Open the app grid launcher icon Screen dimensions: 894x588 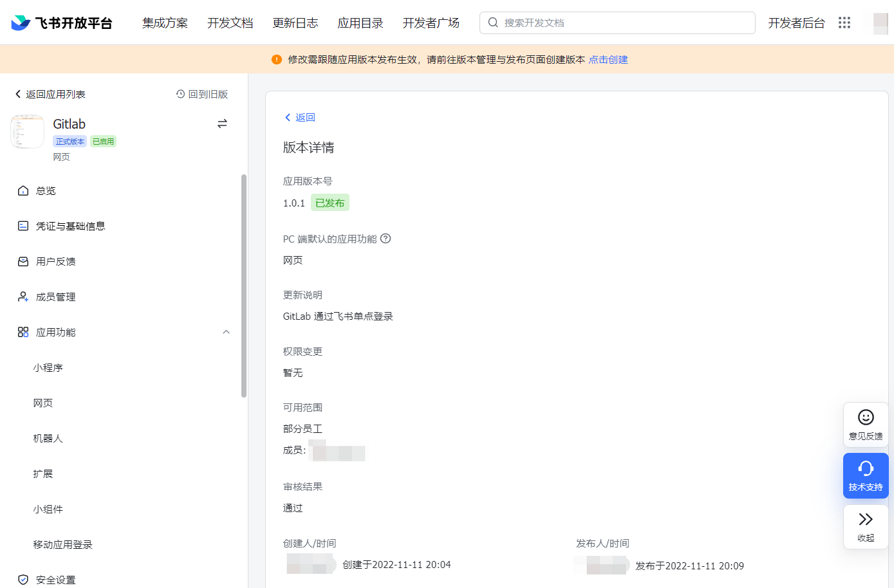(x=844, y=23)
